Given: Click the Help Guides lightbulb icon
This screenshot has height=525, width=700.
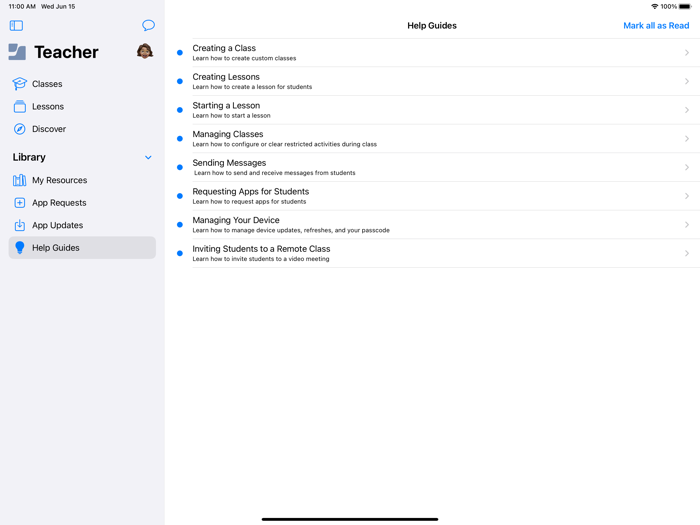Looking at the screenshot, I should pos(20,247).
